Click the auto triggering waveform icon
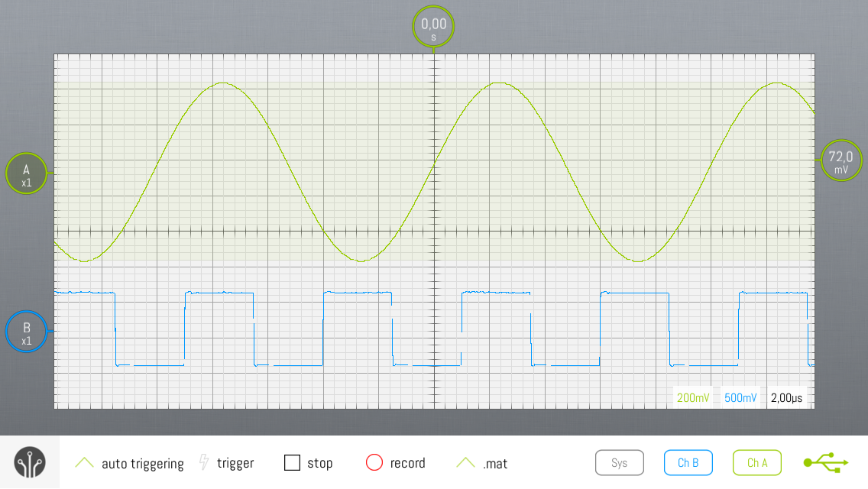This screenshot has width=868, height=489. point(84,463)
